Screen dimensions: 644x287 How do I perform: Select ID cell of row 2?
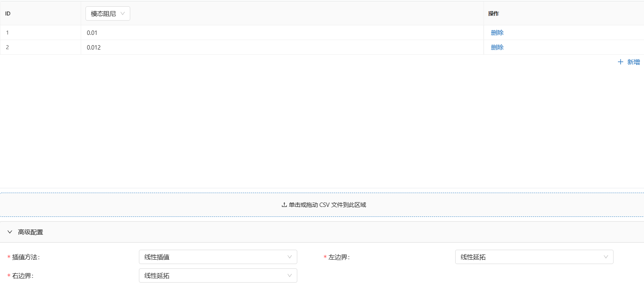[x=40, y=48]
